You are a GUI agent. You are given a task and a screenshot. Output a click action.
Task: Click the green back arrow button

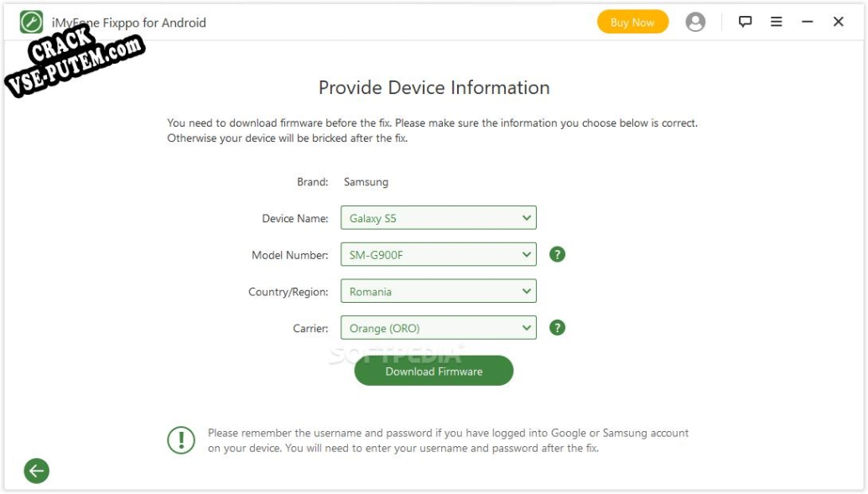coord(37,471)
